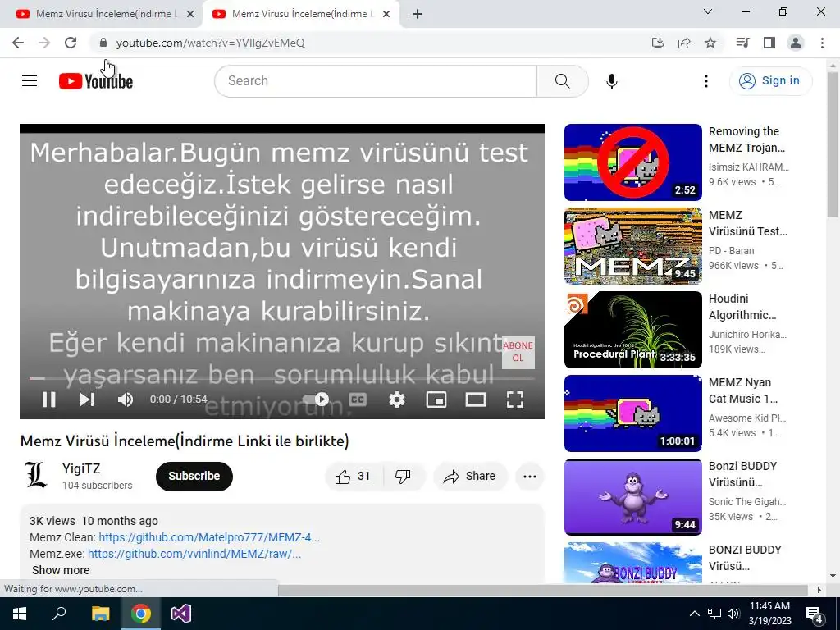Close the active browser tab
Screen dimensions: 840x630
tap(386, 14)
